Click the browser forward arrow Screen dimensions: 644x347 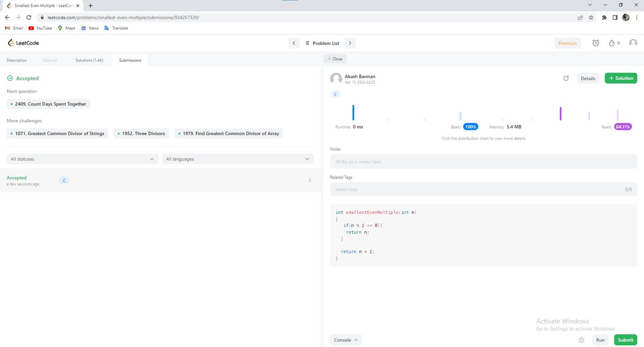18,17
